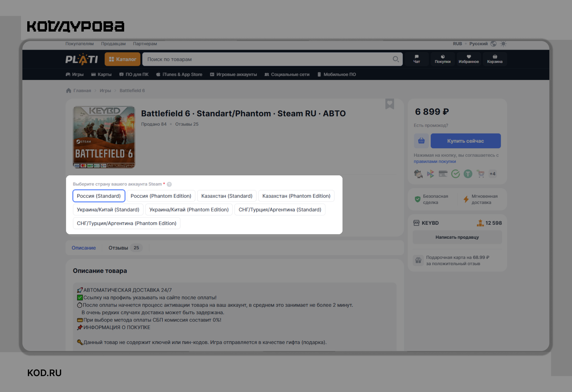Click the bank card payment icon
This screenshot has width=572, height=392.
tap(443, 174)
